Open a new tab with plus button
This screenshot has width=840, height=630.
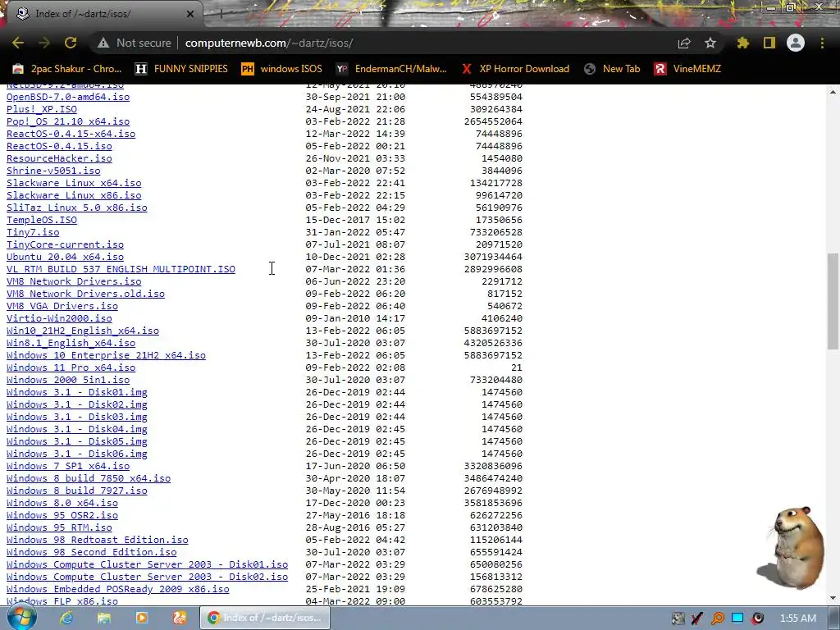[x=221, y=14]
